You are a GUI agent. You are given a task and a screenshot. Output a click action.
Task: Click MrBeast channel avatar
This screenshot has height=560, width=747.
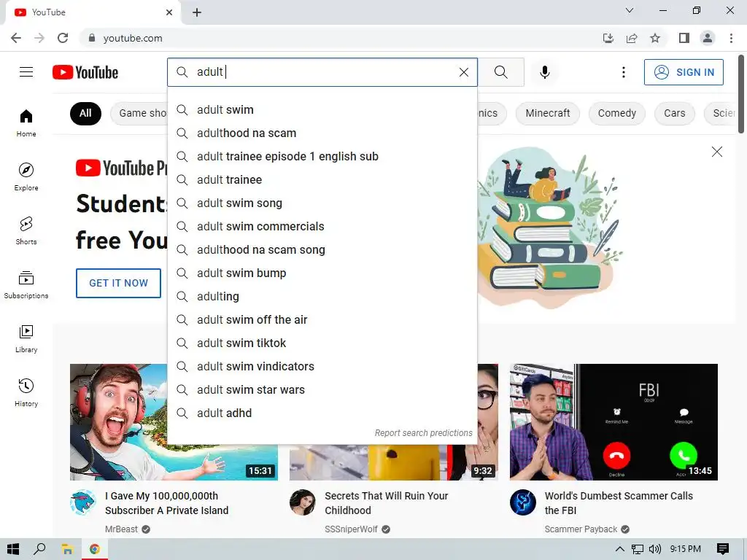[83, 502]
